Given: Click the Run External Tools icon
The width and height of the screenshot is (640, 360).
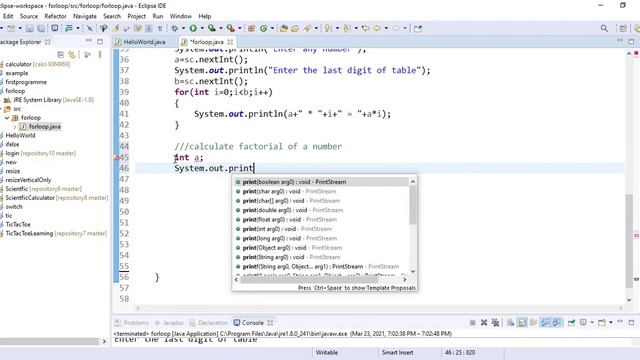Looking at the screenshot, I should (231, 28).
